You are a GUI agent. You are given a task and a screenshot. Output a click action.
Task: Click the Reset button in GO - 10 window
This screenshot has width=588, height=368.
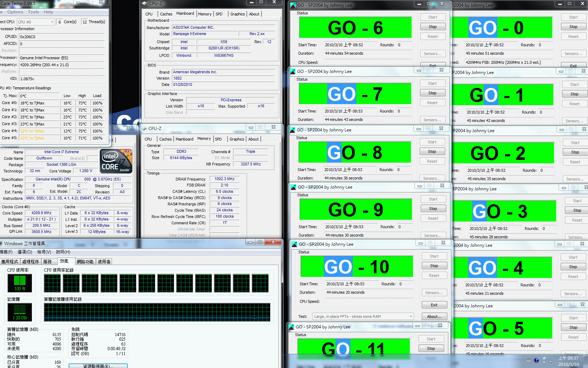[434, 276]
